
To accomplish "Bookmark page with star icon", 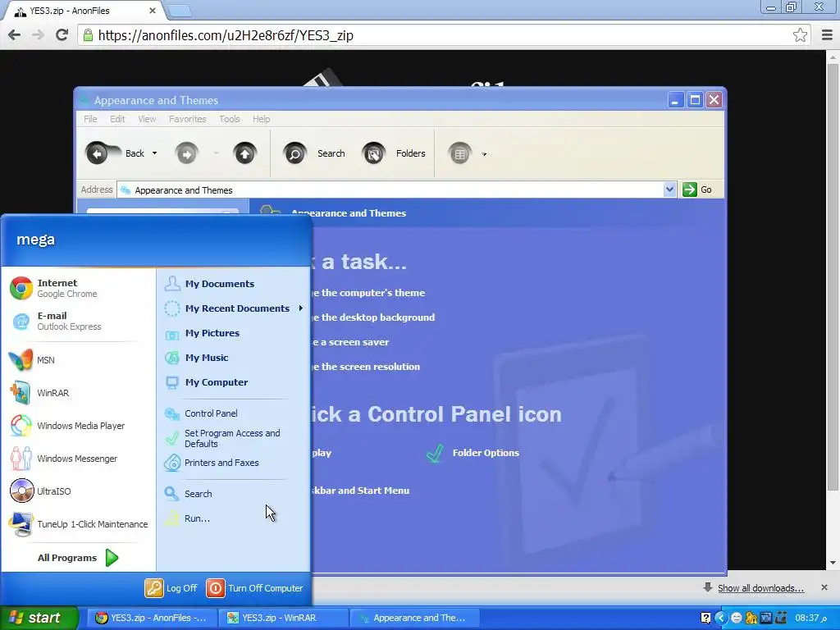I will point(800,35).
